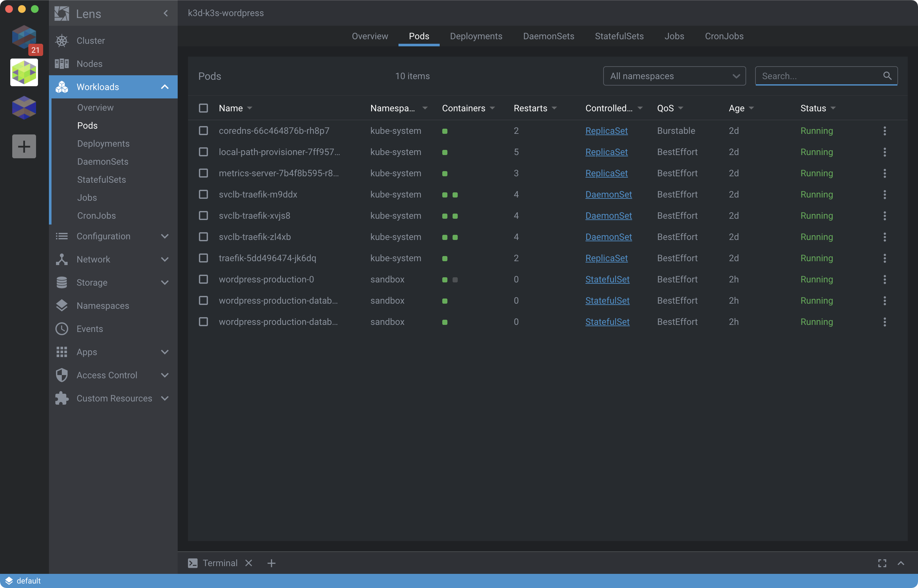
Task: Open actions menu for local-path-provisioner pod
Action: 885,152
